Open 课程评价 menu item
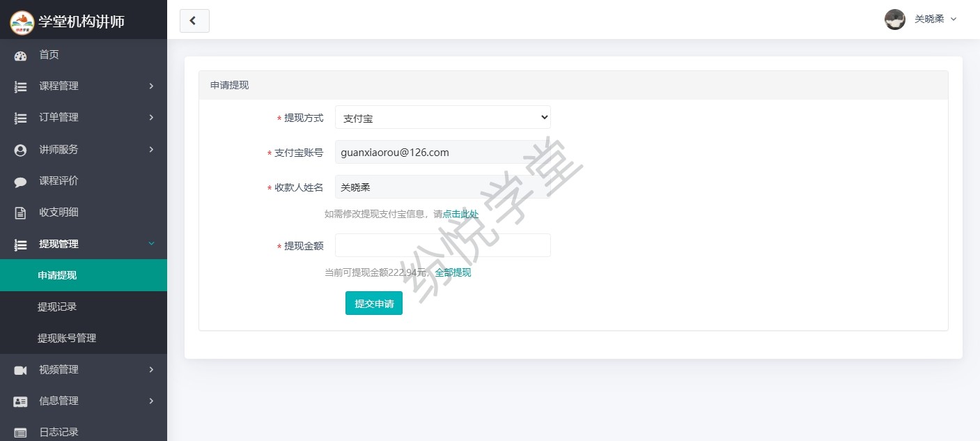 tap(84, 180)
